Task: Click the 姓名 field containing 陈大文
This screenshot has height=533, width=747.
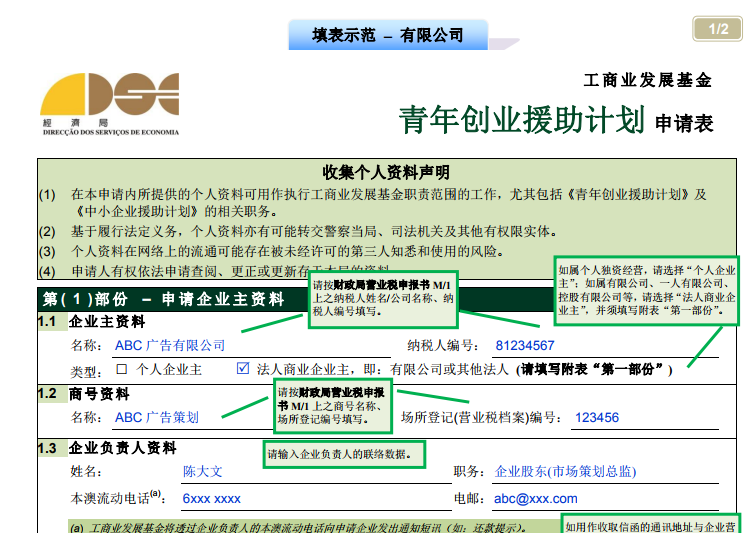Action: coord(202,472)
